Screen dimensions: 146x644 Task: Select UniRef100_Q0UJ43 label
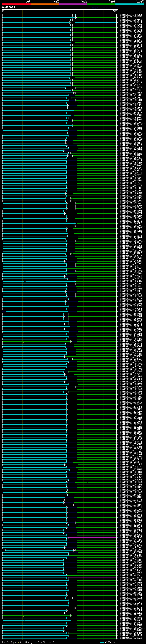click(x=131, y=331)
